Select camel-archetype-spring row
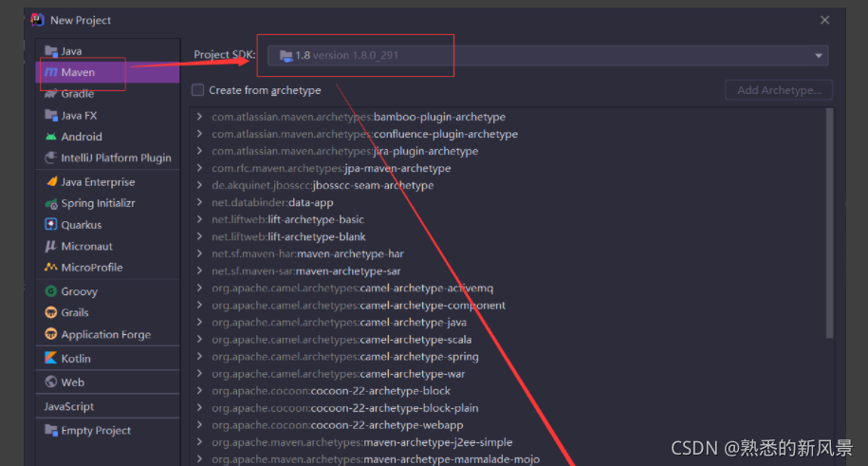The image size is (868, 466). point(507,356)
